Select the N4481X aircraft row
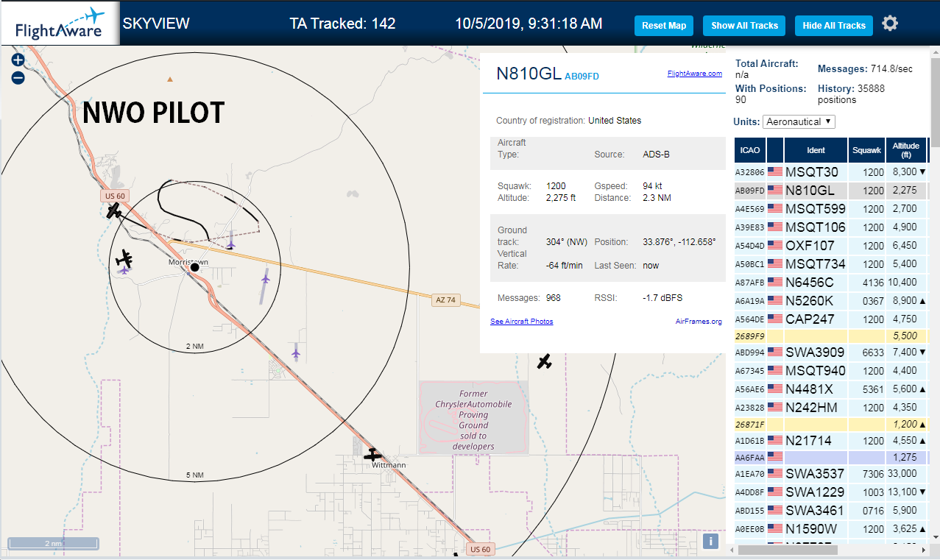Viewport: 940px width, 560px height. tap(831, 389)
